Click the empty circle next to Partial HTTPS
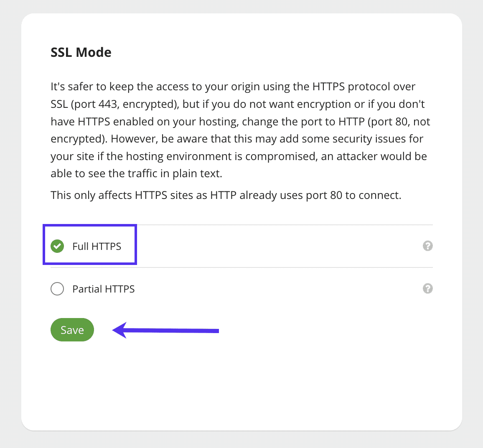This screenshot has height=448, width=483. (57, 289)
